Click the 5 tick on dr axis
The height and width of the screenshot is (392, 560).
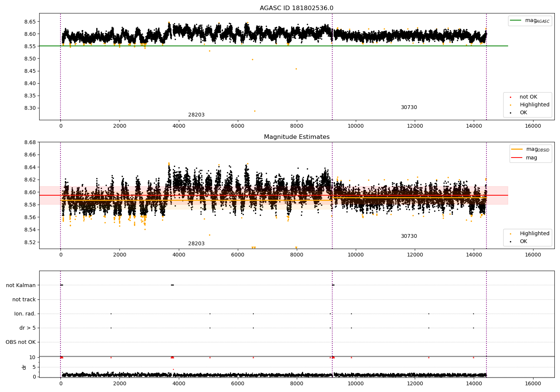pos(34,367)
